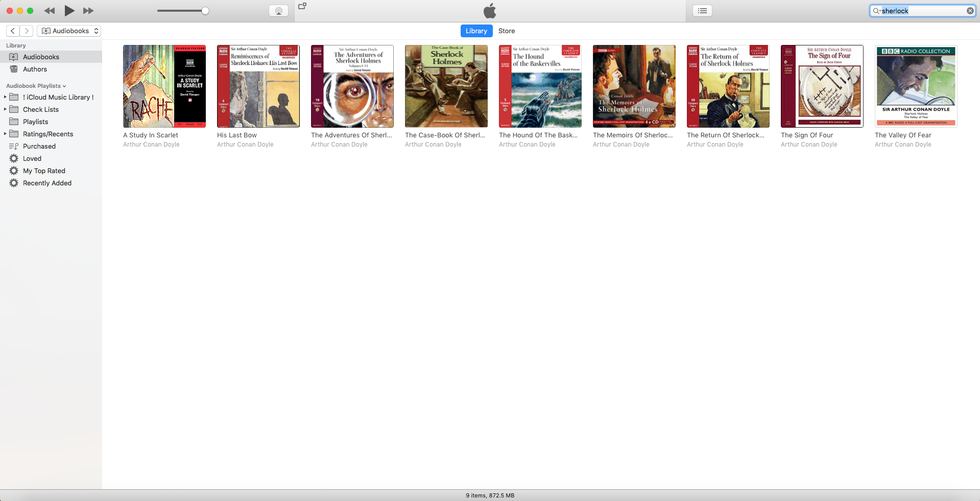Click the My Top Rated gear icon

14,171
